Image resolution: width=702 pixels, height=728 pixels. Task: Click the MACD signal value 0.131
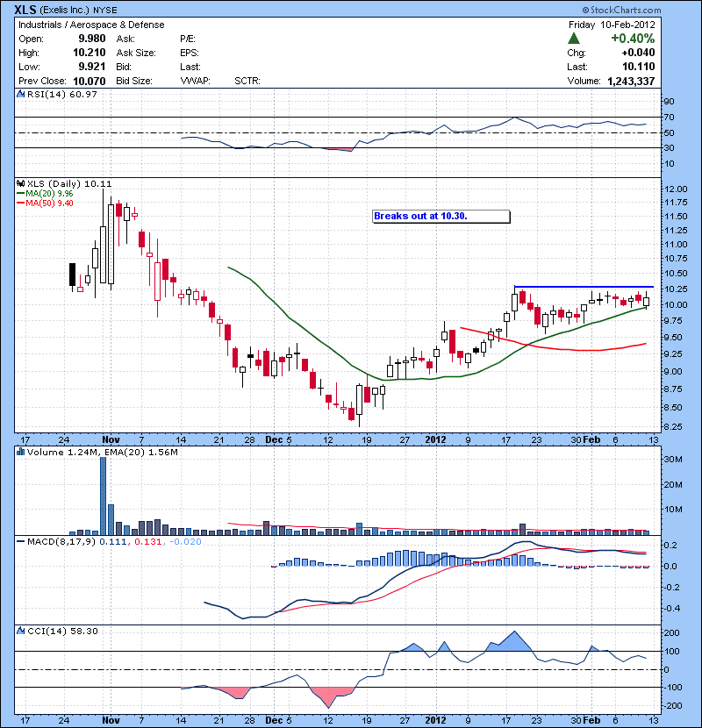pyautogui.click(x=147, y=542)
